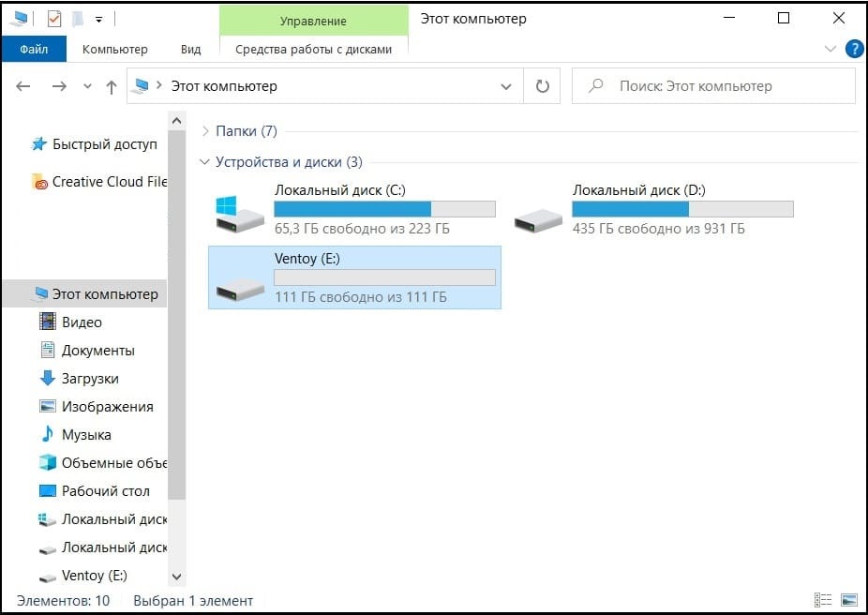The image size is (868, 615).
Task: Refresh the Этот компьютер view
Action: coord(543,86)
